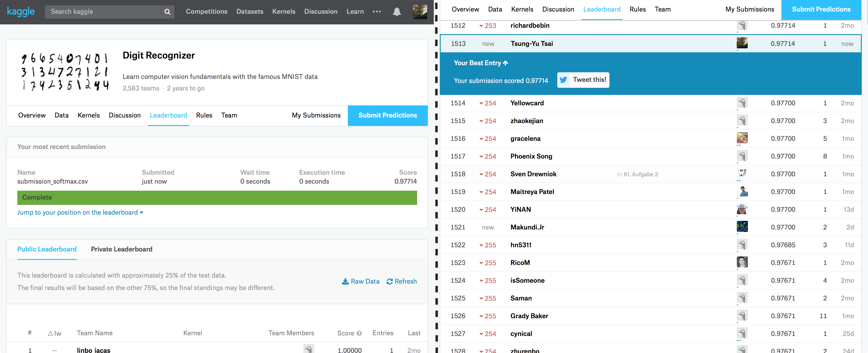
Task: Select the Public Leaderboard tab
Action: (47, 249)
